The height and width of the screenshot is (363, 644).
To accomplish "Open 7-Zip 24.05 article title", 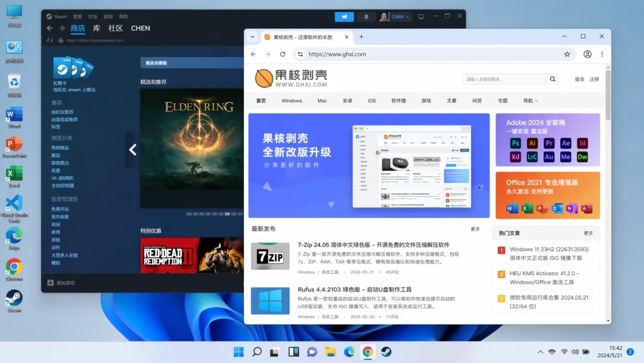I will (x=373, y=245).
